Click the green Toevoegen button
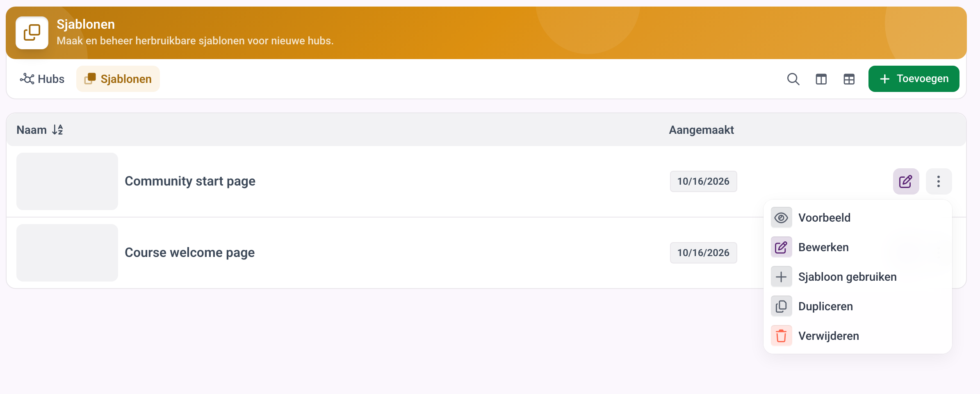 click(914, 79)
